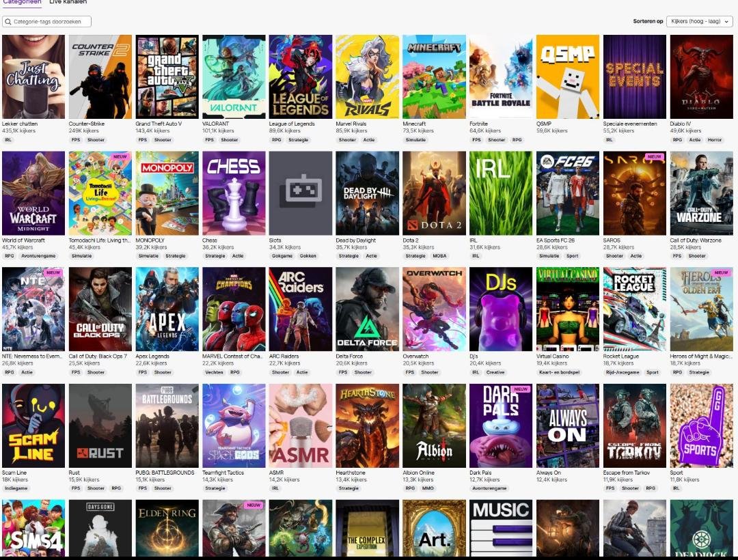Click the PUBG: BATTLEGROUNDS title link

point(165,473)
